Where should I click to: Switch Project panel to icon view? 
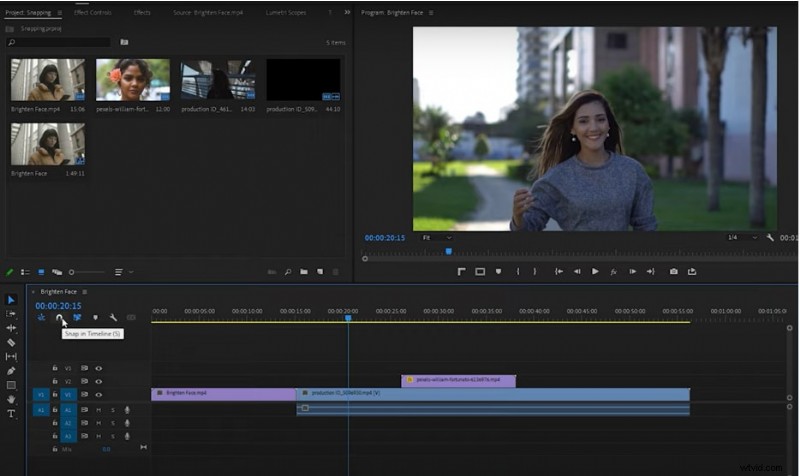41,272
